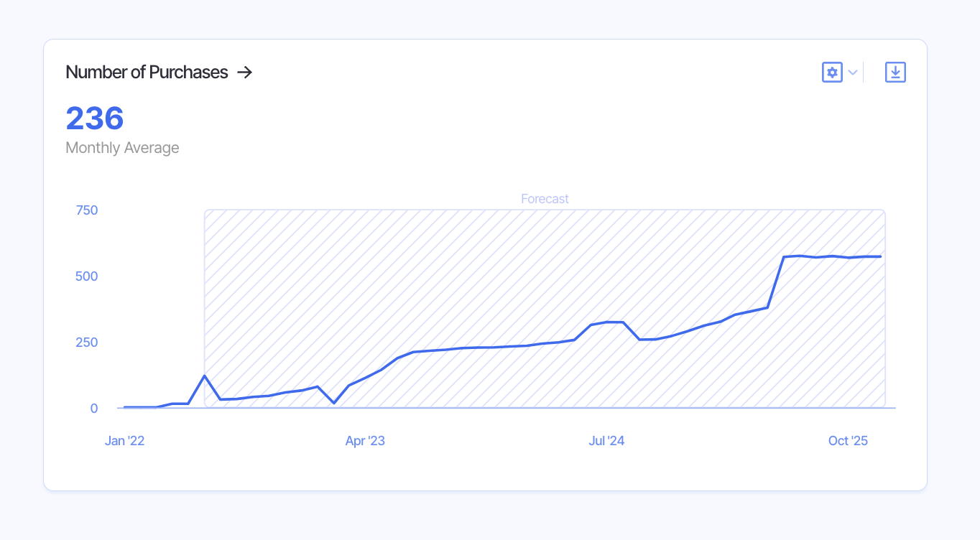980x540 pixels.
Task: Click the Oct '25 x-axis label
Action: [848, 441]
